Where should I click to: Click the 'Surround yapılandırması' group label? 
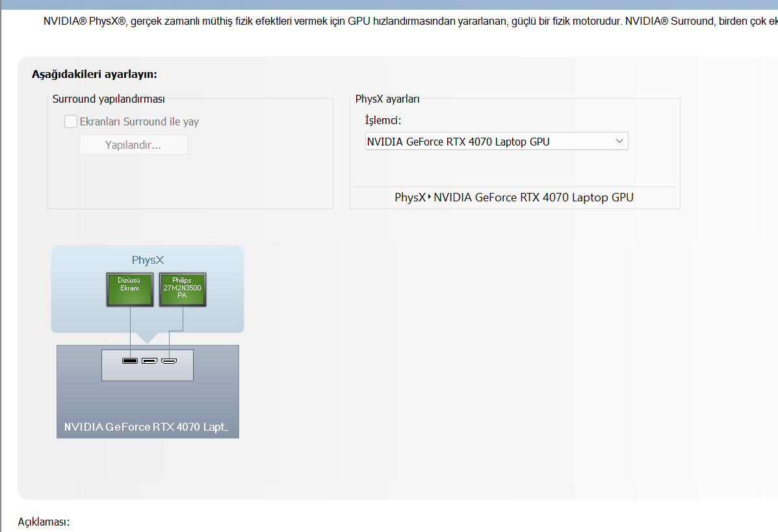point(109,99)
